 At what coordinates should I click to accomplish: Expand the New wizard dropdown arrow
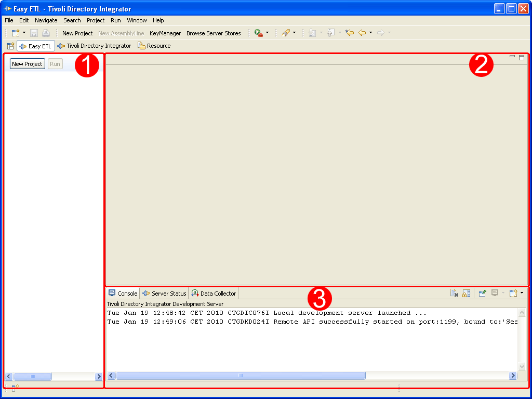24,33
